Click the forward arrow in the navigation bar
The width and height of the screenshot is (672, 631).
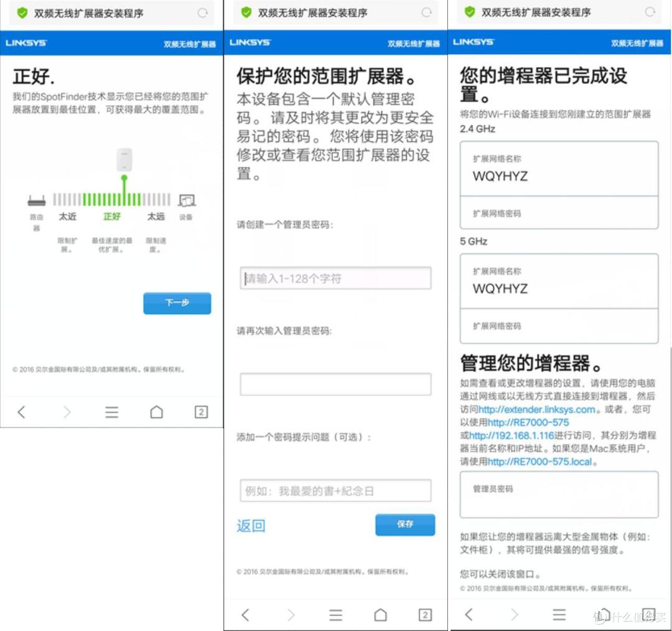tap(67, 412)
